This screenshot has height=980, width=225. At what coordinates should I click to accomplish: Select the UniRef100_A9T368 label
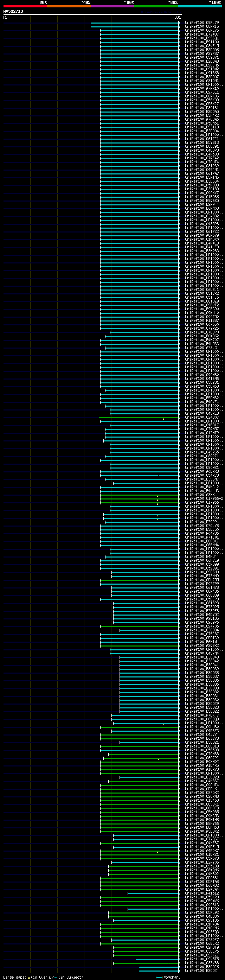pyautogui.click(x=202, y=73)
